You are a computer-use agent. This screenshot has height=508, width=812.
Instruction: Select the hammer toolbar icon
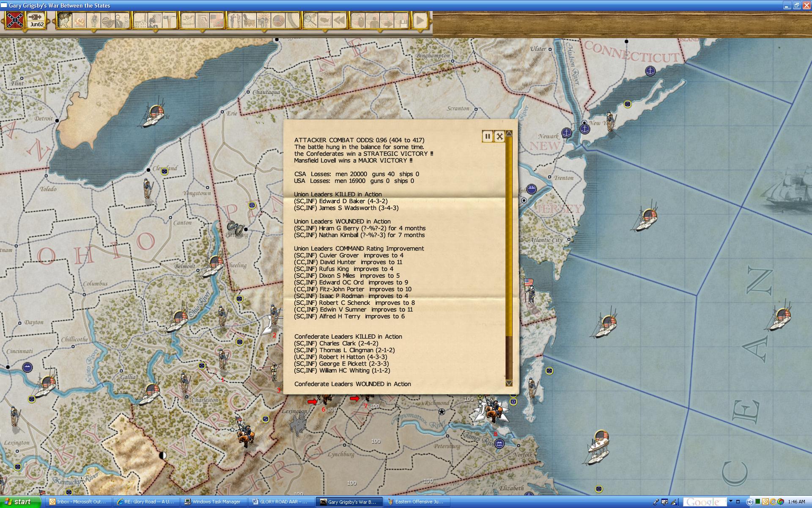169,20
